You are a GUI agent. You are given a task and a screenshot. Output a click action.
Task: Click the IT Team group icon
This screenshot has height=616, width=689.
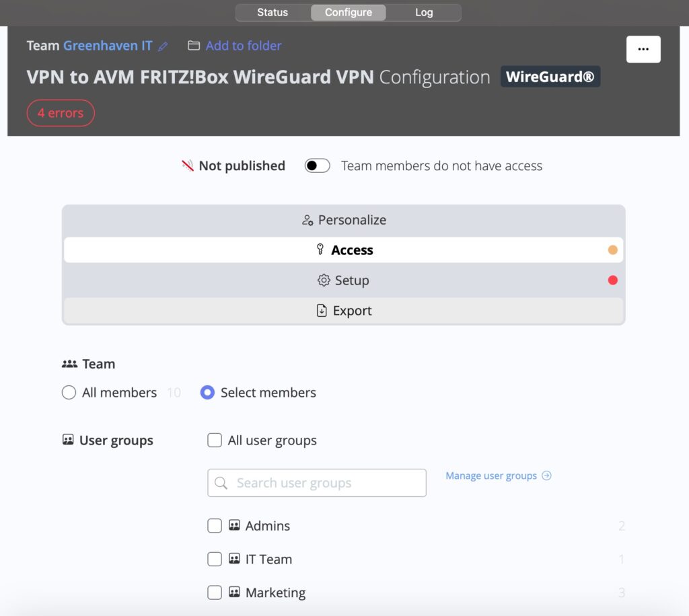(x=234, y=558)
